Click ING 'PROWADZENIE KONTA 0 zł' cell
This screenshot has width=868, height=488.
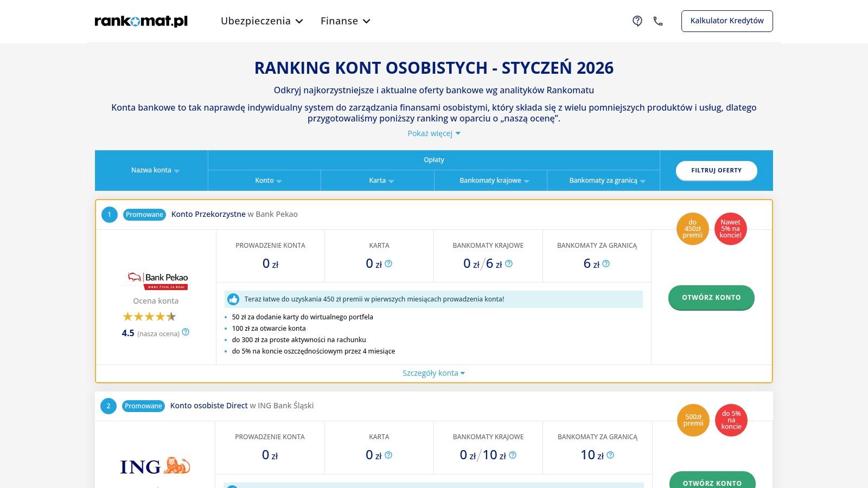[x=270, y=447]
